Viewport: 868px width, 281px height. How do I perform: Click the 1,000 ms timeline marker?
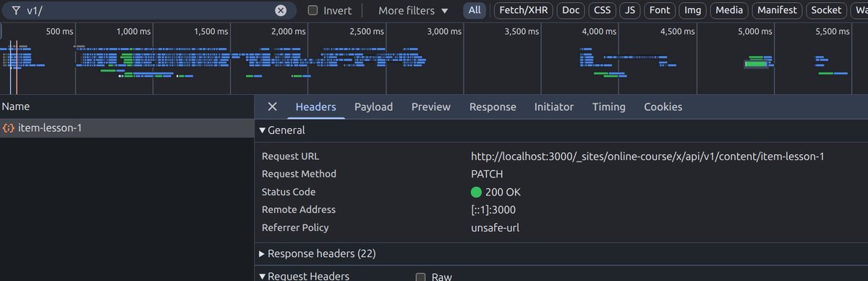point(133,31)
